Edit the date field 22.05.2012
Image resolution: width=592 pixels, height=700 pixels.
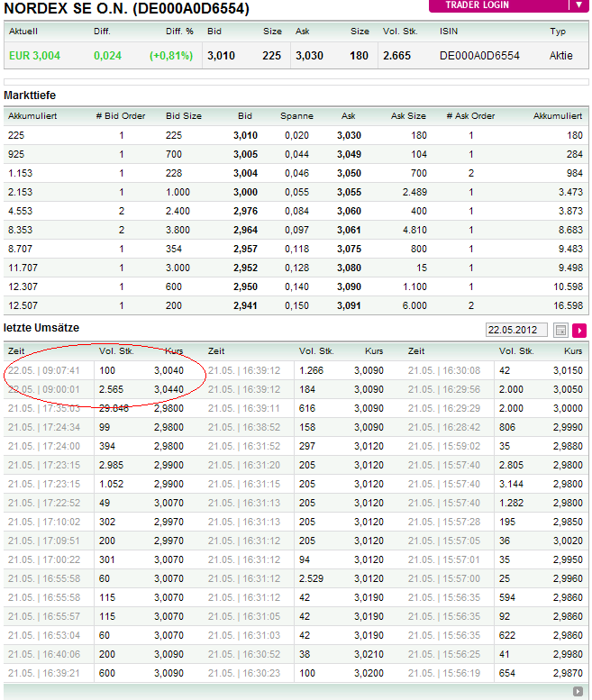click(x=516, y=330)
